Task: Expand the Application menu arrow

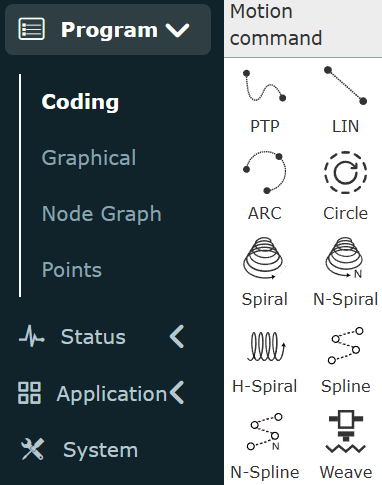Action: [x=177, y=393]
